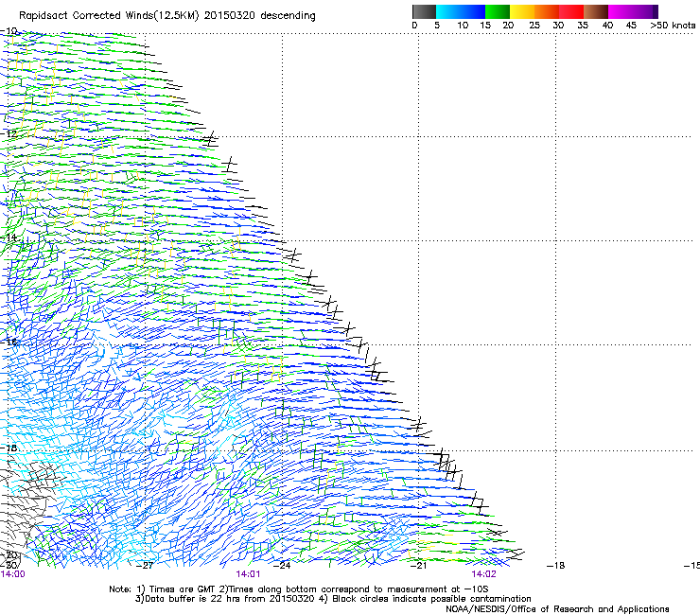
Task: Click the purple '14:01' time label
Action: coord(248,574)
